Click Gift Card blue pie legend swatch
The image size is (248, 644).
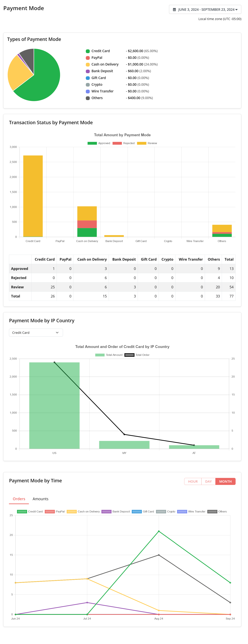(x=88, y=78)
